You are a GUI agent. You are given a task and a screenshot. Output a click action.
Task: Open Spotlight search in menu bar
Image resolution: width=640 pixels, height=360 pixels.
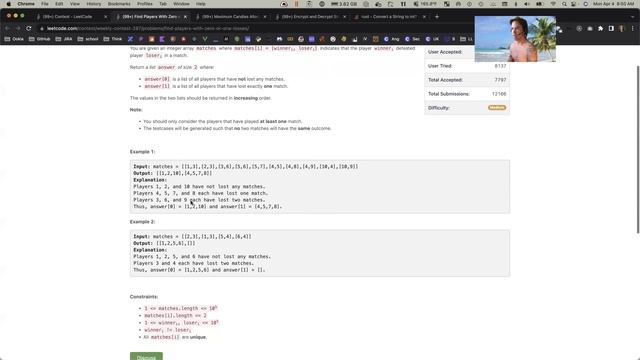[564, 4]
